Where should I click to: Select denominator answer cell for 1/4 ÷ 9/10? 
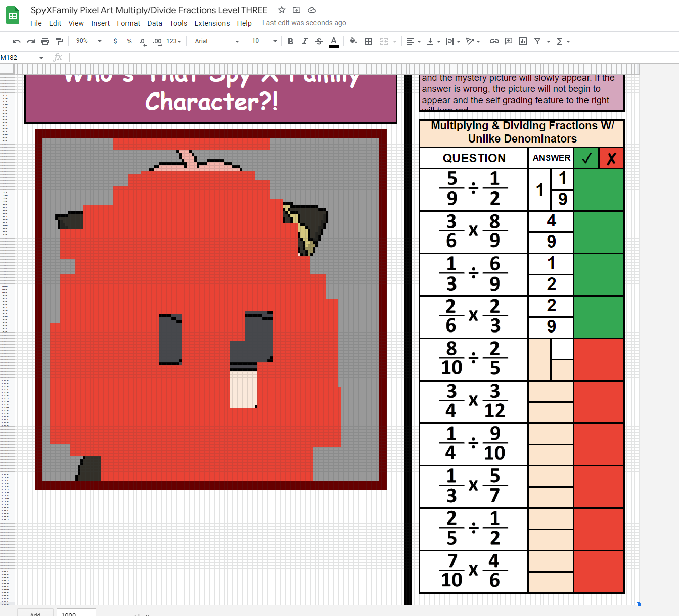point(551,455)
